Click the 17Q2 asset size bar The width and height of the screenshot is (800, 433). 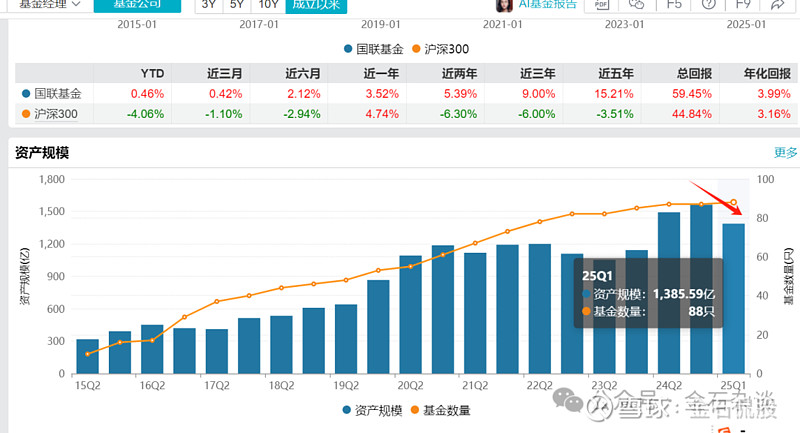[x=217, y=351]
